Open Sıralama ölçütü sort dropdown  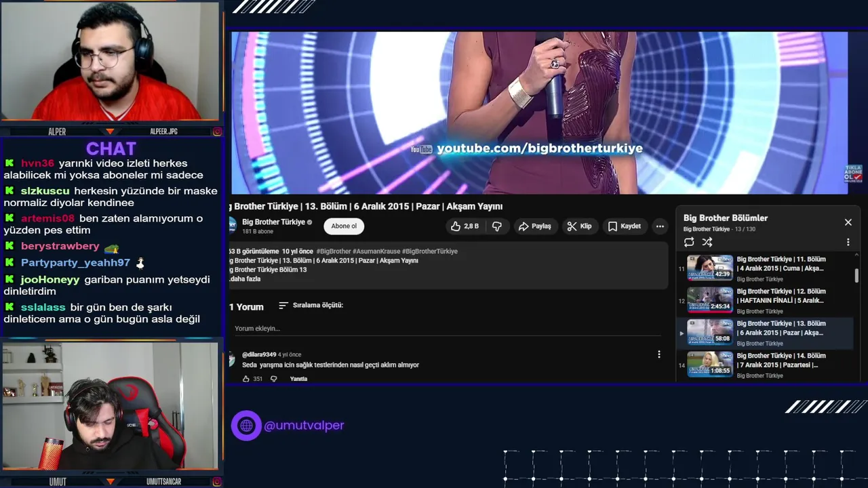click(311, 306)
